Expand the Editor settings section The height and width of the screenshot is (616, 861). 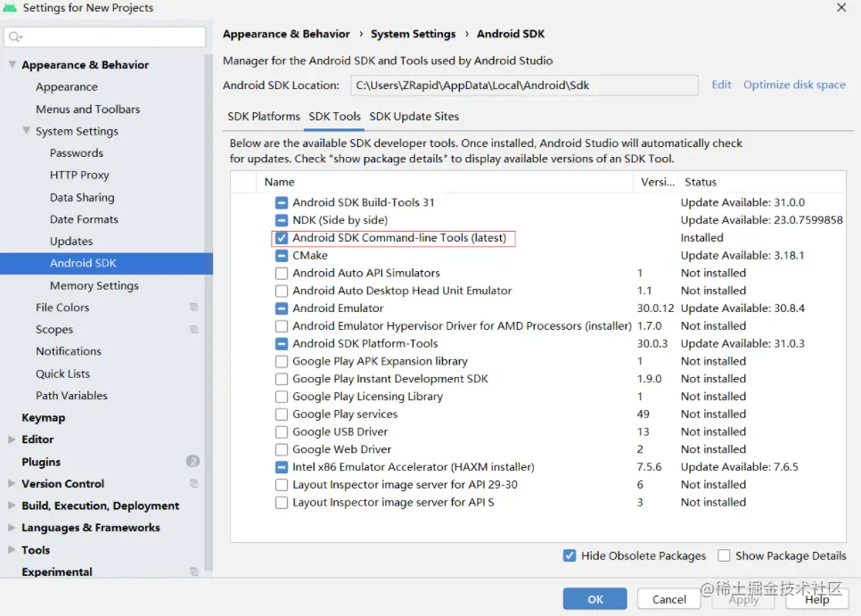point(12,439)
